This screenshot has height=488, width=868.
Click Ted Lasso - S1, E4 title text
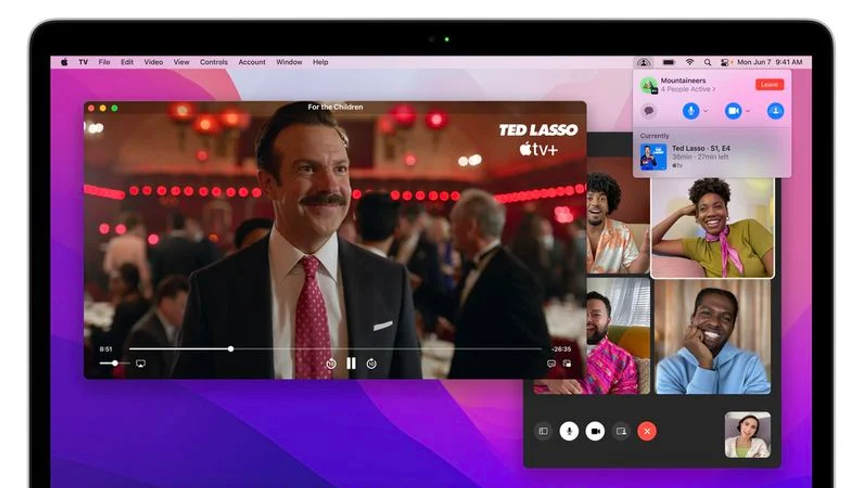tap(701, 148)
